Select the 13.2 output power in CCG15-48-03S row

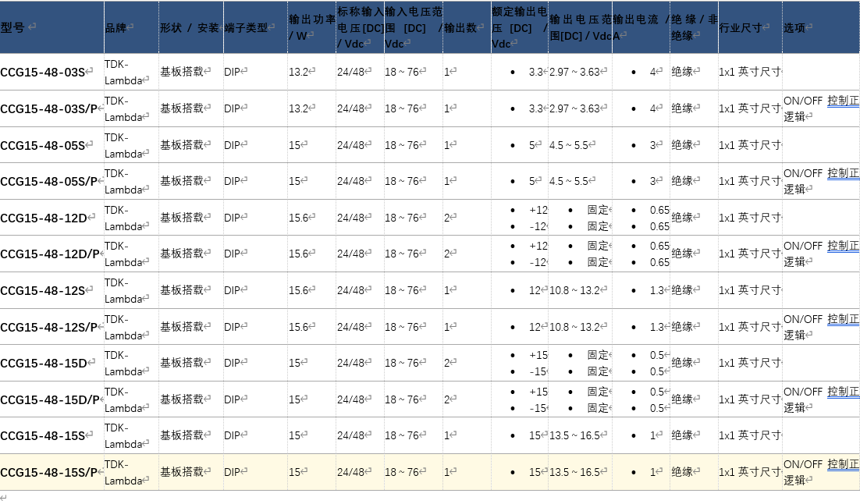(x=300, y=73)
